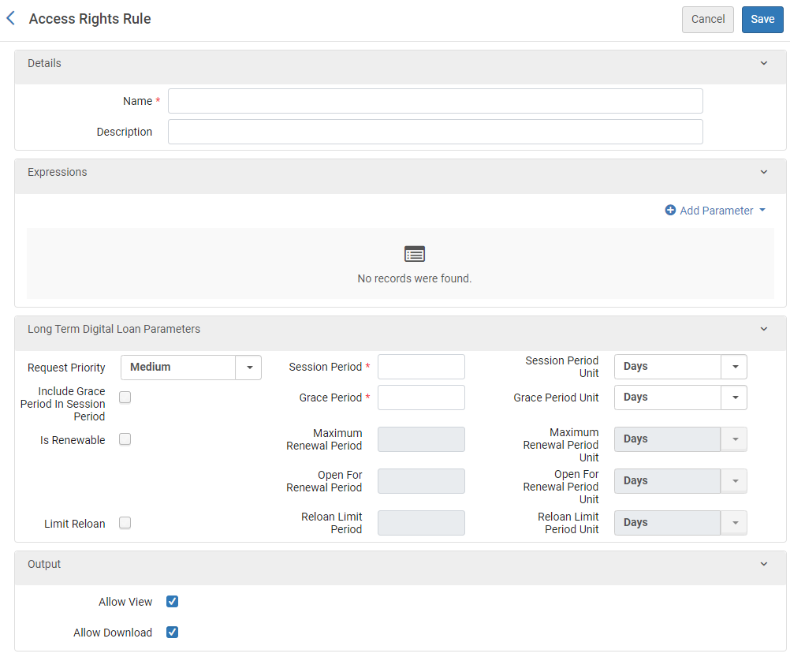The width and height of the screenshot is (790, 672).
Task: Focus the Name input field
Action: [x=435, y=101]
